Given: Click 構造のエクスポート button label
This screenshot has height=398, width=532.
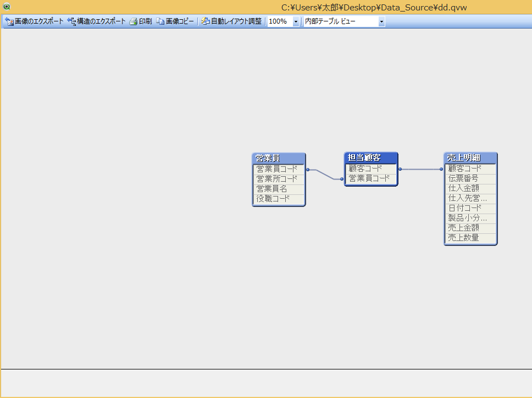Looking at the screenshot, I should point(101,21).
